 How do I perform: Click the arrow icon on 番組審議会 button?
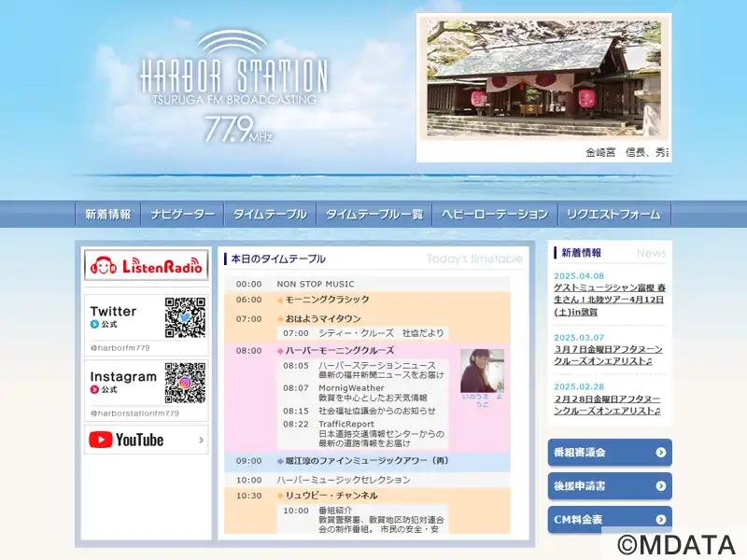[x=661, y=453]
